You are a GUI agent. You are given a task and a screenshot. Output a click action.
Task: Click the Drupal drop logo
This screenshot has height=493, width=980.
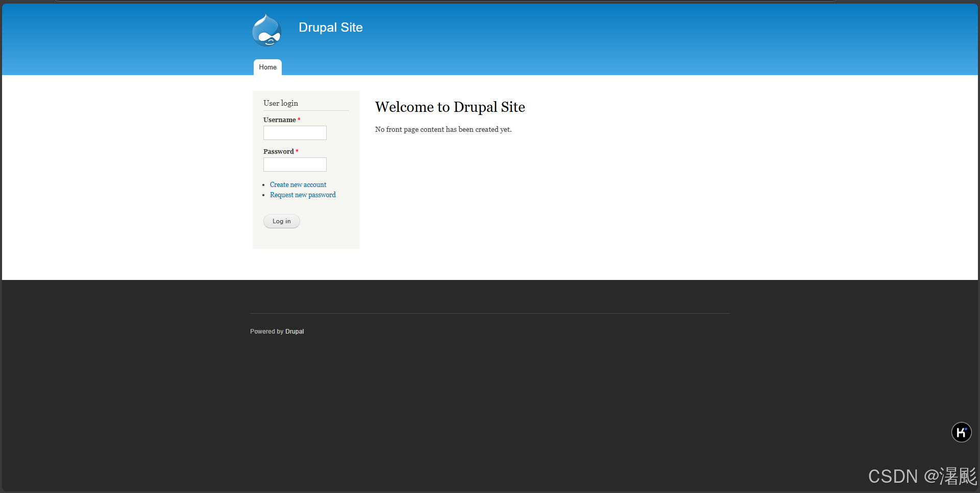pyautogui.click(x=266, y=30)
